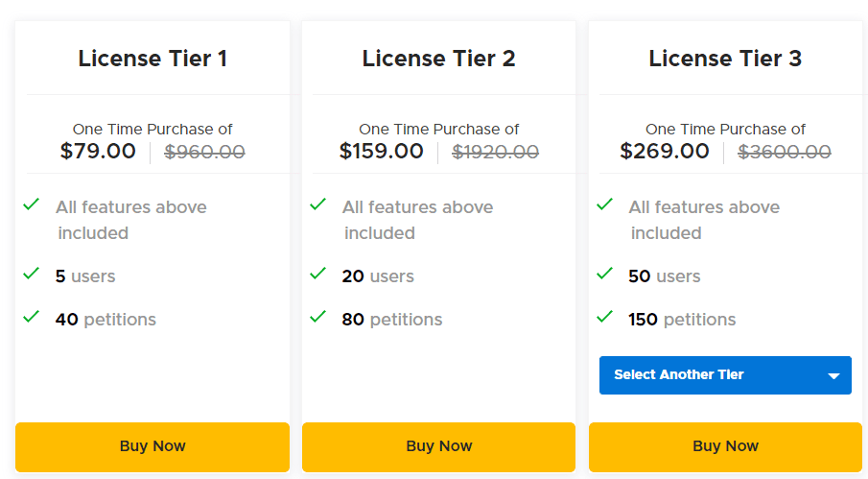The height and width of the screenshot is (479, 868).
Task: Click the 'License Tier 3' heading
Action: (725, 59)
